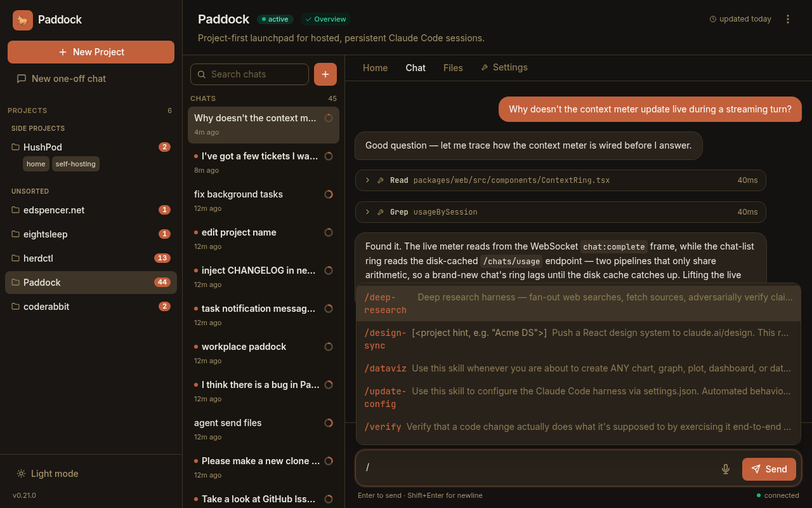Viewport: 812px width, 508px height.
Task: Click the New Project button
Action: 91,52
